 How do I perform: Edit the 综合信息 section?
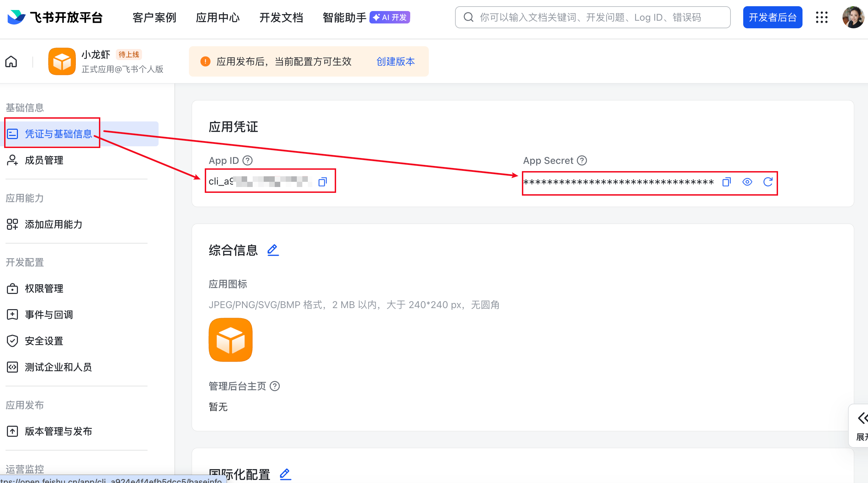(273, 250)
